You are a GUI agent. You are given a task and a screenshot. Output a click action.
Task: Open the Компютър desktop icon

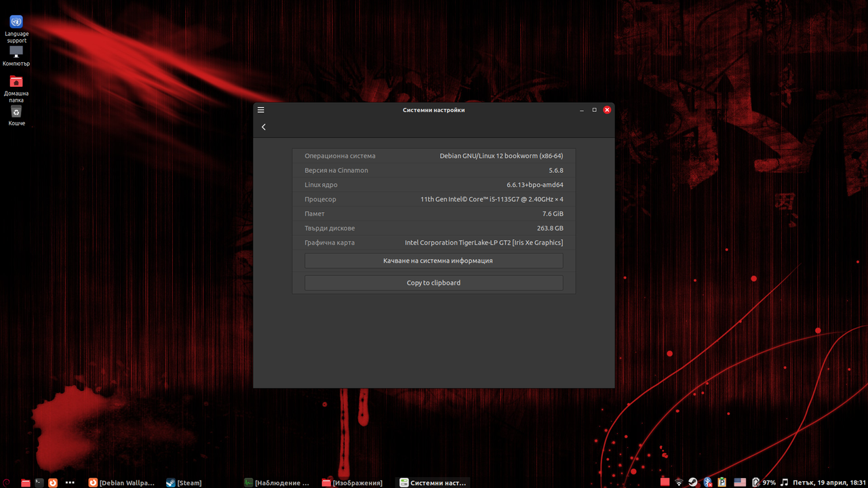point(16,56)
